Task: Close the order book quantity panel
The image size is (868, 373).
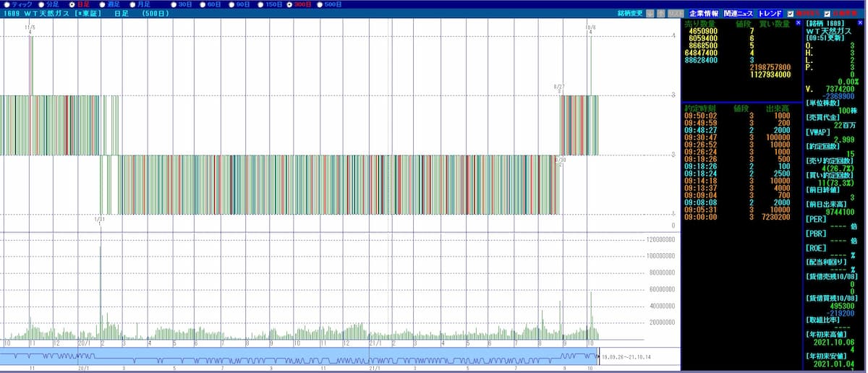Action: pyautogui.click(x=798, y=24)
